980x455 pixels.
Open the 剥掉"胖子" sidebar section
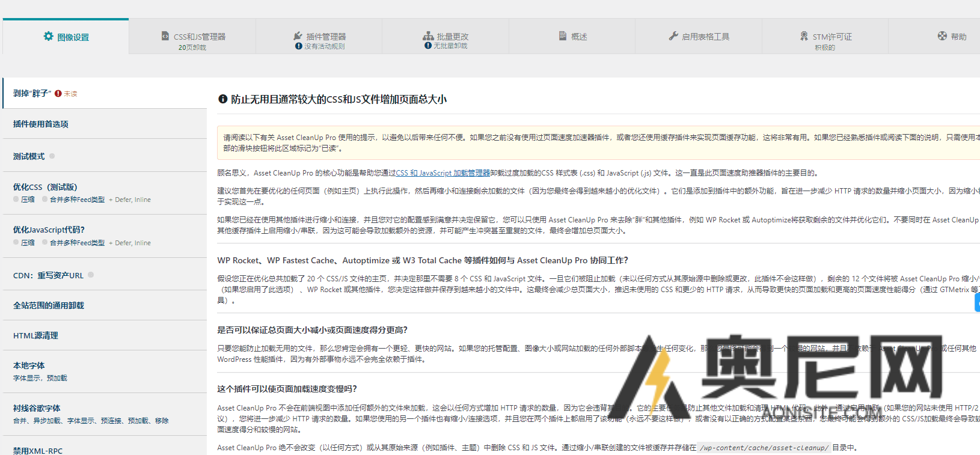105,93
